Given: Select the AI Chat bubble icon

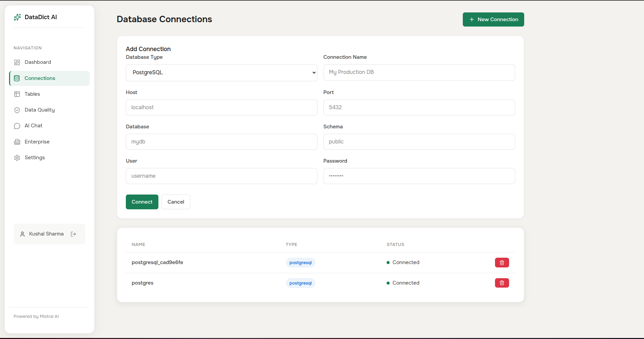Looking at the screenshot, I should tap(17, 126).
